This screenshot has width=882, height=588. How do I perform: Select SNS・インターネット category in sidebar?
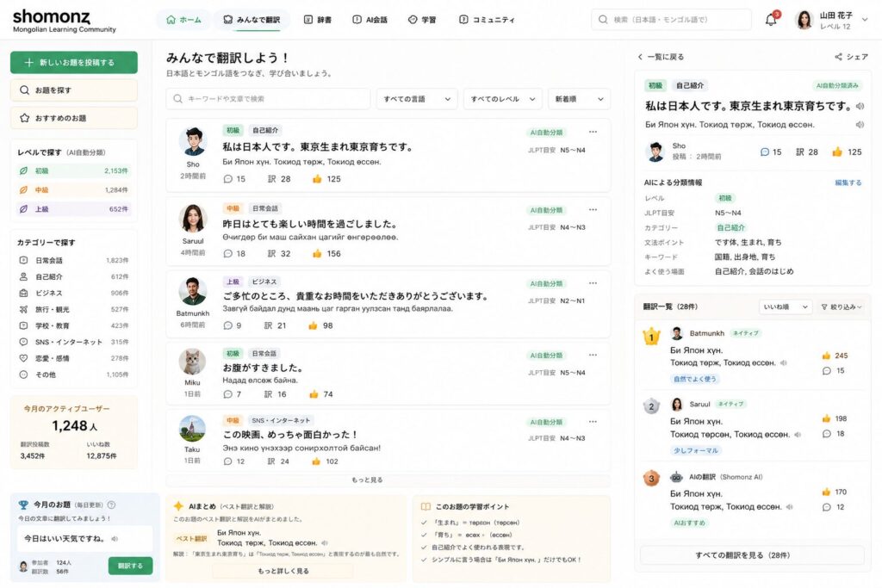coord(74,342)
